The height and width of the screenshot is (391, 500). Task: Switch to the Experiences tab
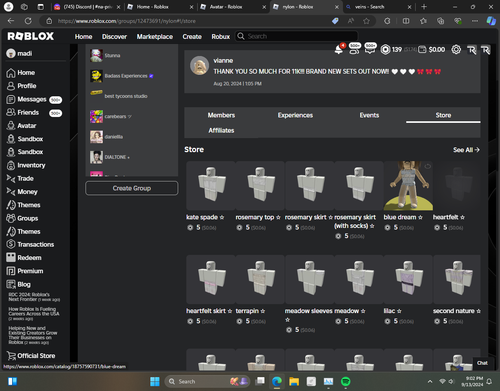click(295, 115)
